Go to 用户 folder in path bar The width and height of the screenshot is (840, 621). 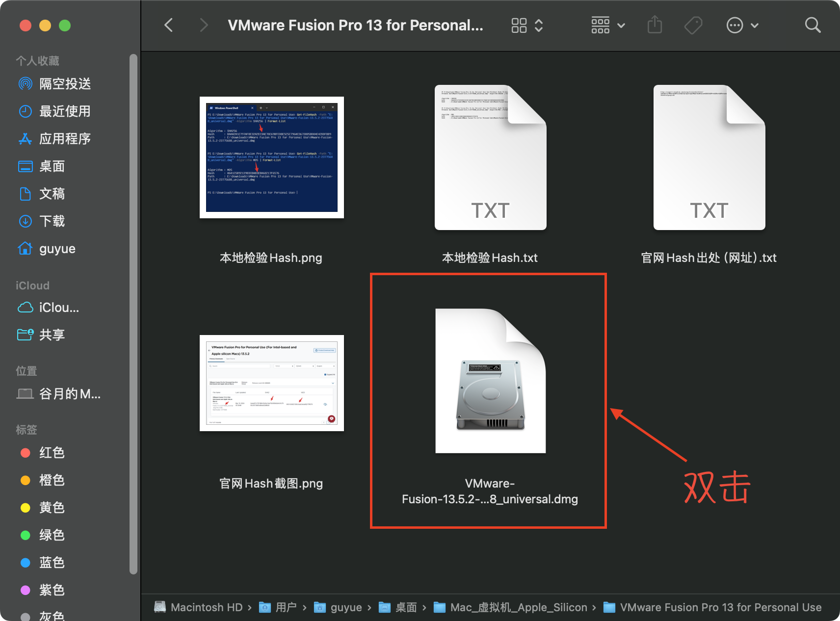278,607
